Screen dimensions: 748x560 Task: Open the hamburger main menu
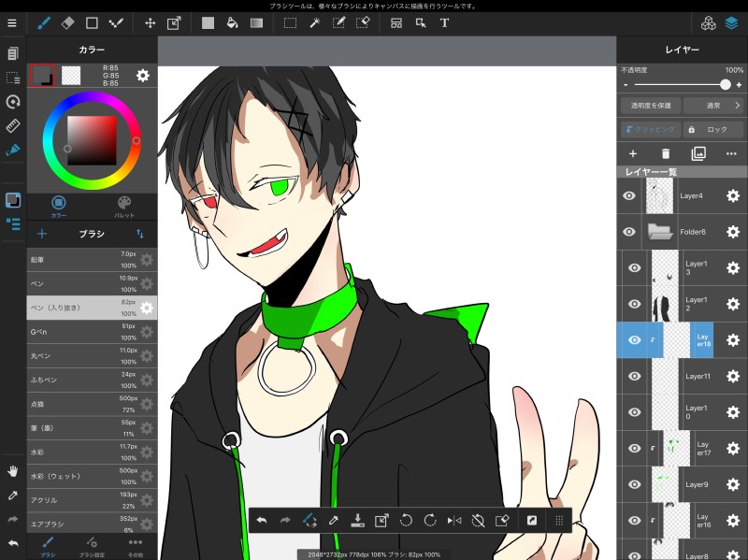pos(12,22)
